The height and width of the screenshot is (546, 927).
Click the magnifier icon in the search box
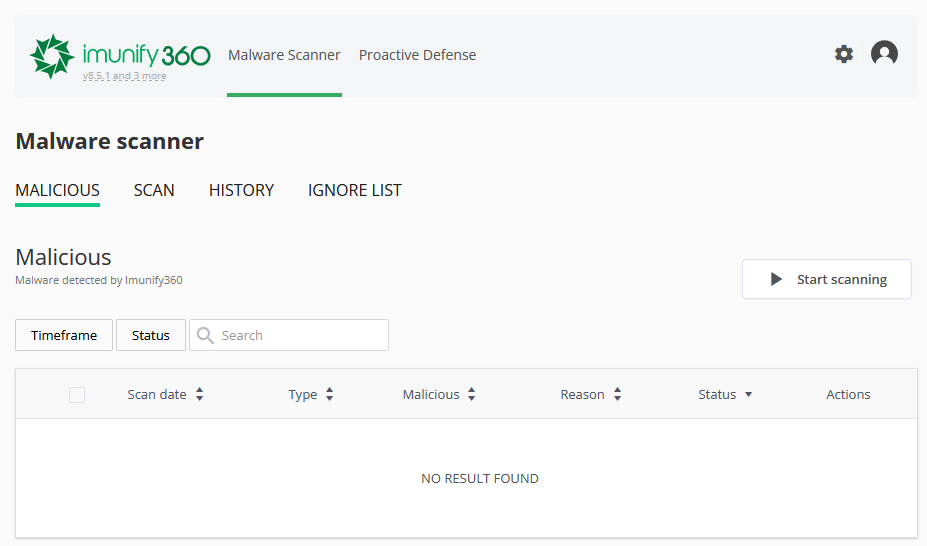(x=205, y=335)
